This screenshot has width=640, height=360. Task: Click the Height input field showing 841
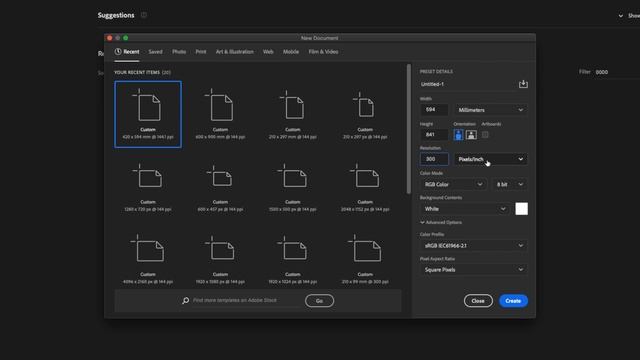coord(434,135)
